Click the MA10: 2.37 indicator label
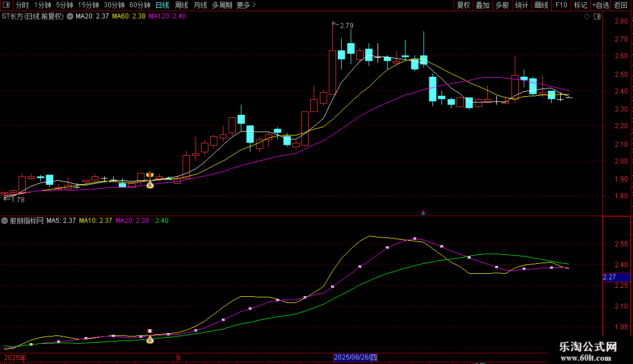 tap(96, 221)
